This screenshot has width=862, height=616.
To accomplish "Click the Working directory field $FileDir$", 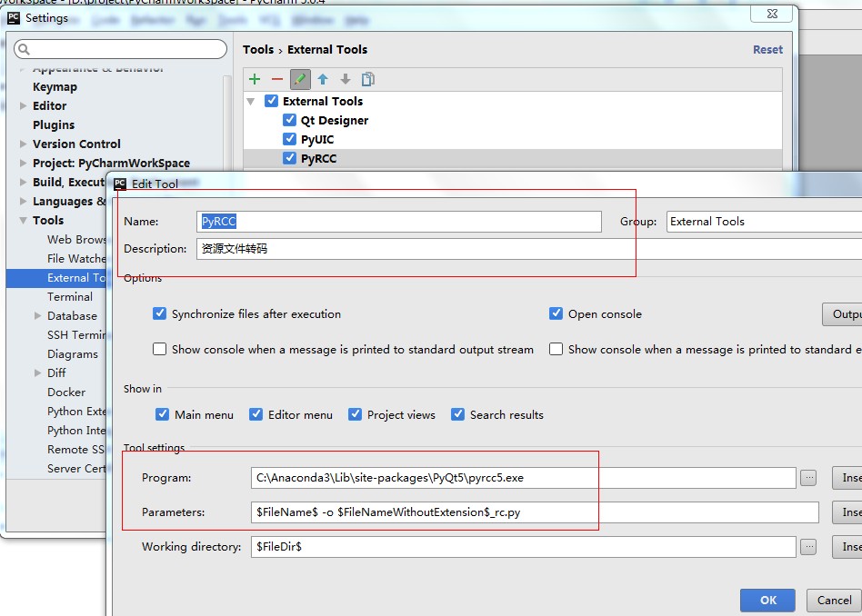I will (524, 547).
